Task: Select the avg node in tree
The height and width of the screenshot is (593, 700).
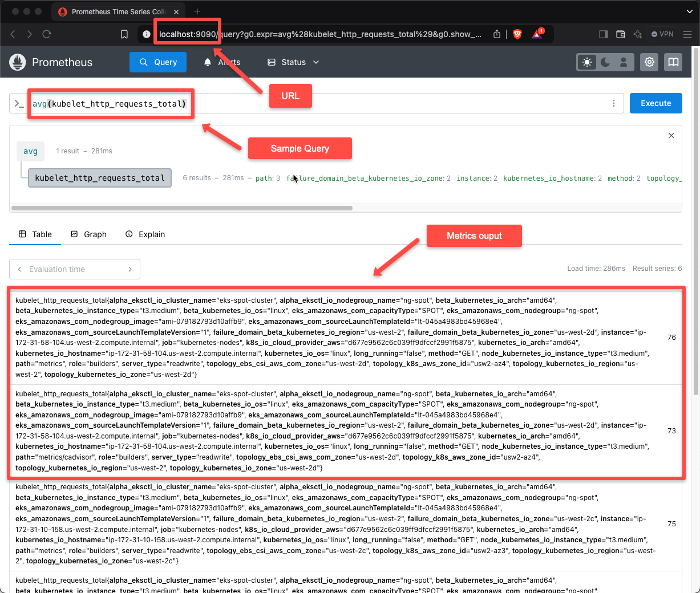Action: pos(30,151)
